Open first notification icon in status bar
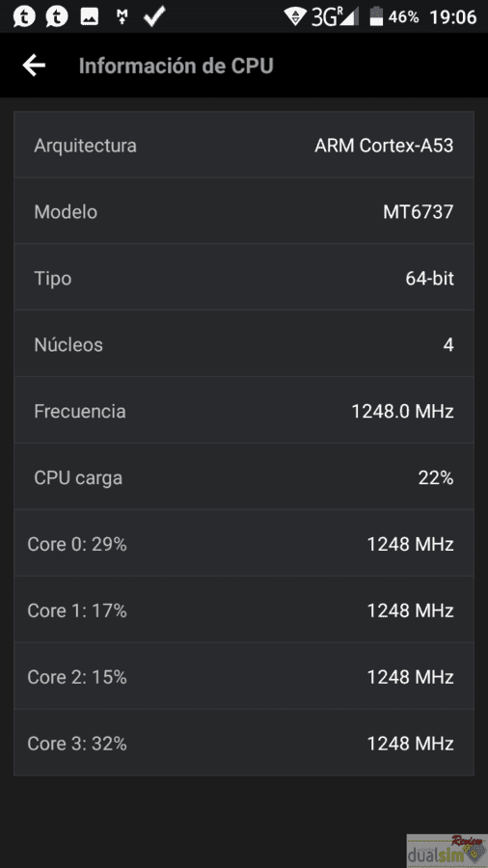The height and width of the screenshot is (868, 488). (x=24, y=16)
